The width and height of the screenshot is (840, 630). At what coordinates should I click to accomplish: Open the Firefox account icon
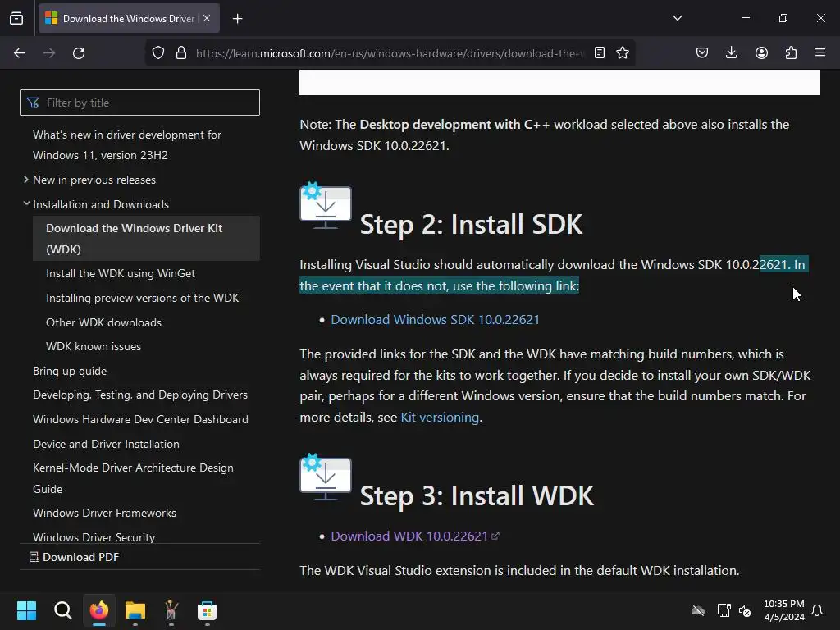[x=761, y=53]
